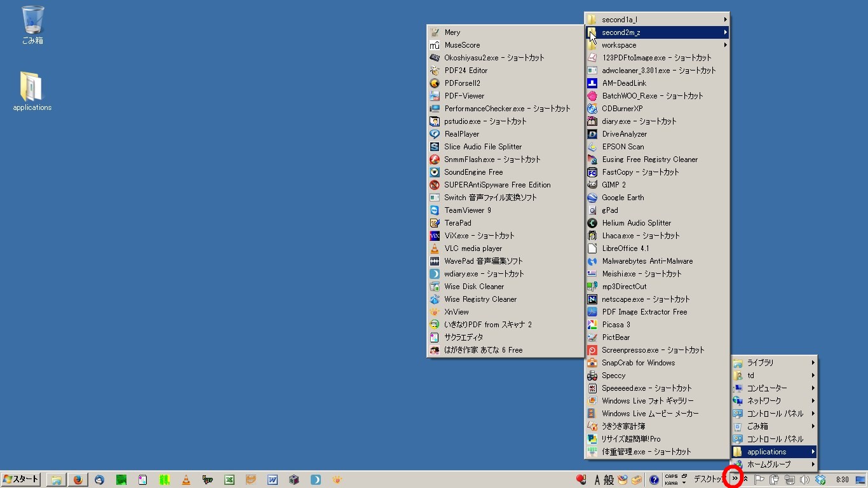Click the 8:30 clock

(843, 480)
